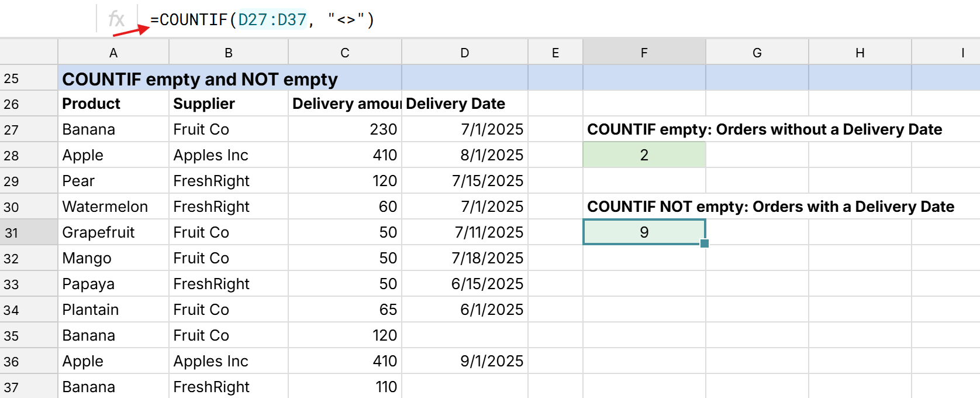Select column D header
The image size is (980, 398).
[464, 53]
